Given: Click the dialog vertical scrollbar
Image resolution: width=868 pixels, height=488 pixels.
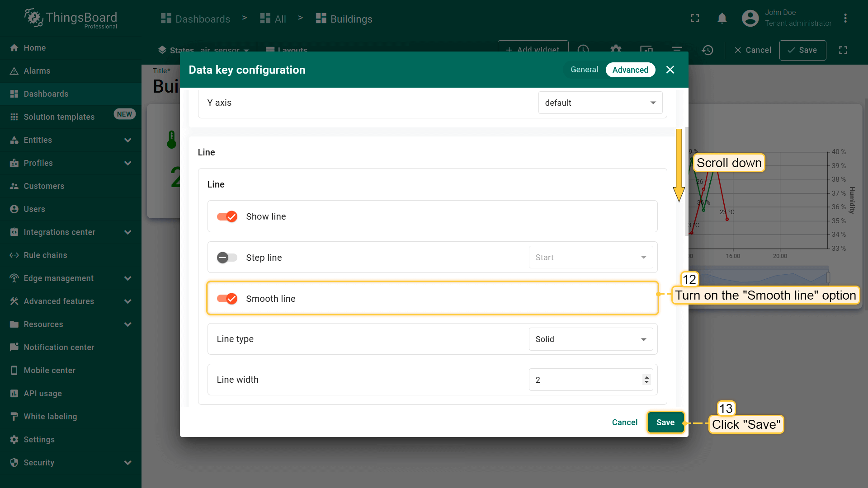Looking at the screenshot, I should [x=686, y=181].
